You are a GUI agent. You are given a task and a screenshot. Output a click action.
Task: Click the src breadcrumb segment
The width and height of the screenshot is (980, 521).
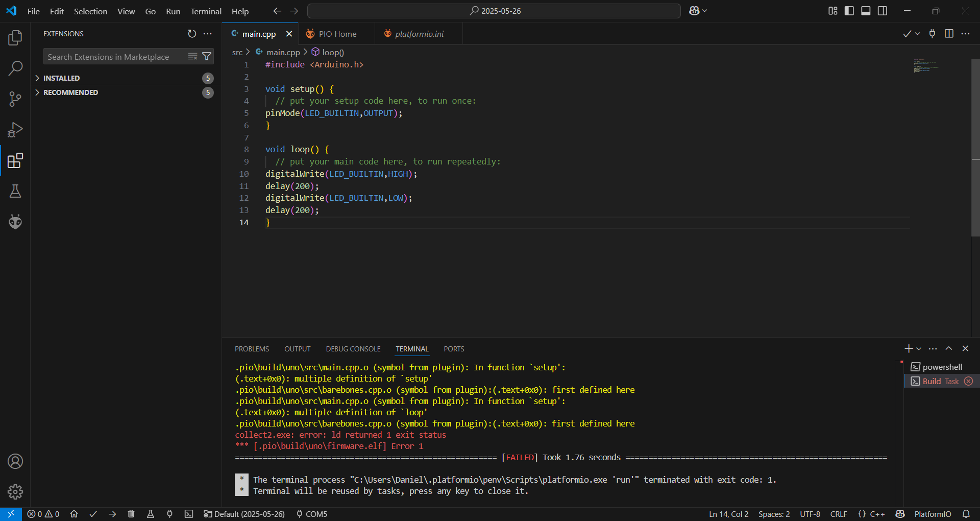click(237, 52)
